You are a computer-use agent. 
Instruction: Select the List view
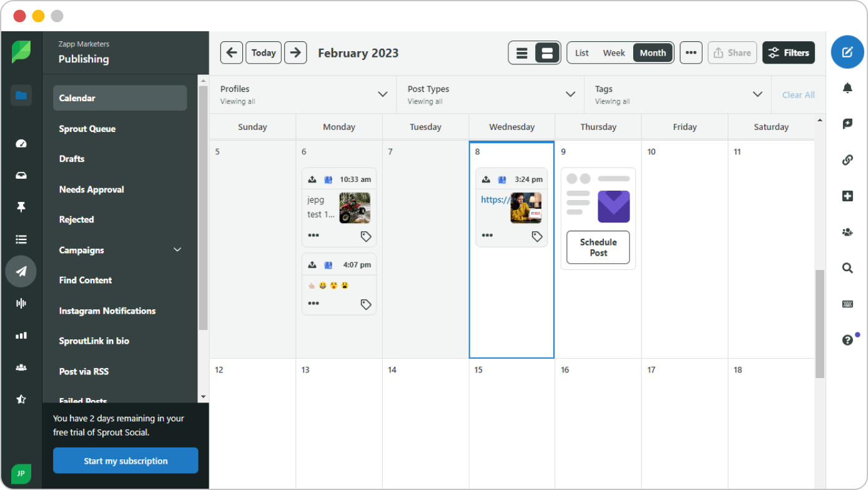click(x=582, y=53)
